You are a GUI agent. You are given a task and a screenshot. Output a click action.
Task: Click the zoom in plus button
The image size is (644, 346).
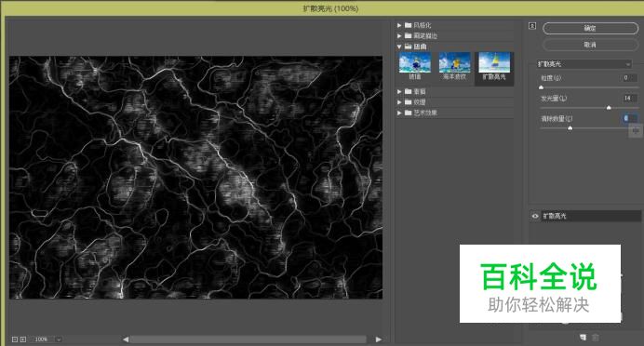23,339
